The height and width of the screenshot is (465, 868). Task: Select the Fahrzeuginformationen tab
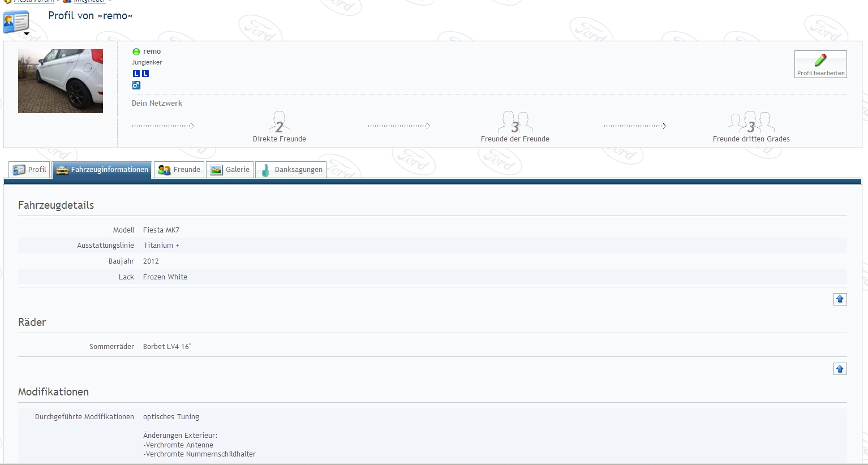(x=102, y=170)
